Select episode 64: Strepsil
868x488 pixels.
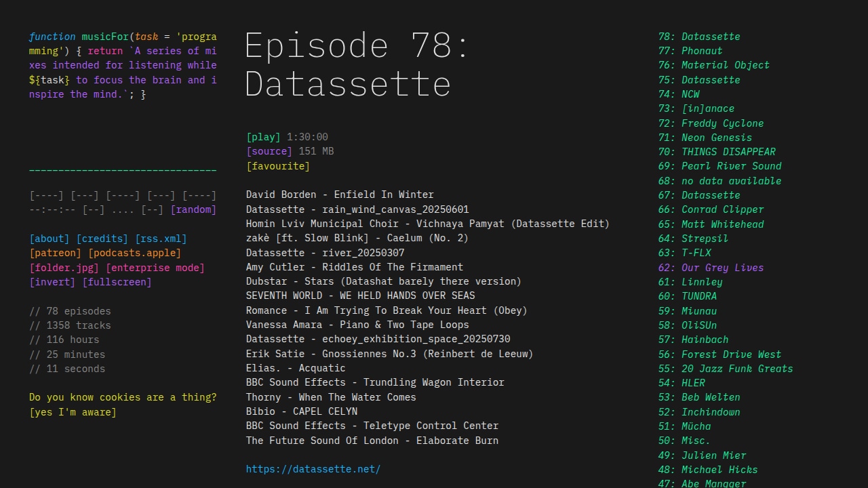pyautogui.click(x=693, y=239)
